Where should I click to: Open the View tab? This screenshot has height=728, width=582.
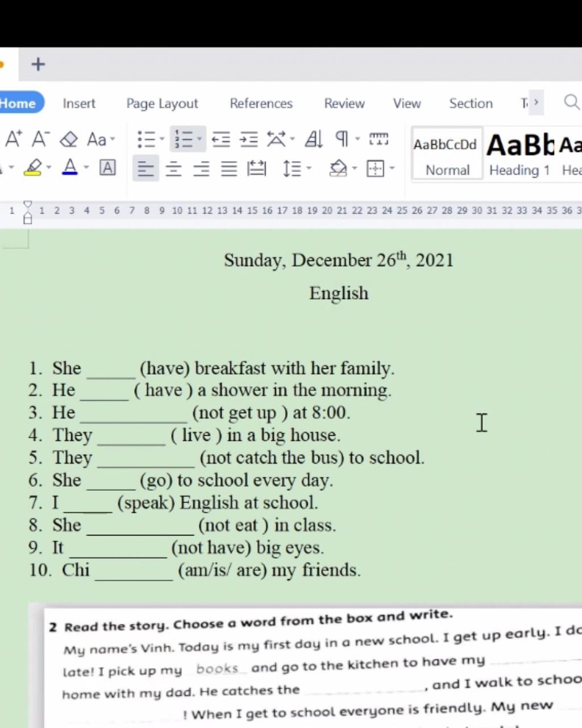pos(407,104)
